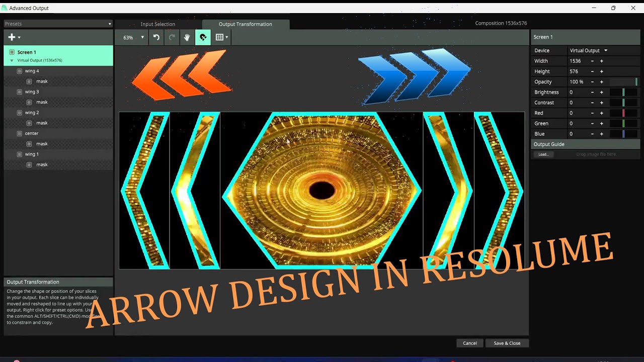The width and height of the screenshot is (644, 362).
Task: Click the center hexagon slice in preview
Action: [x=322, y=190]
